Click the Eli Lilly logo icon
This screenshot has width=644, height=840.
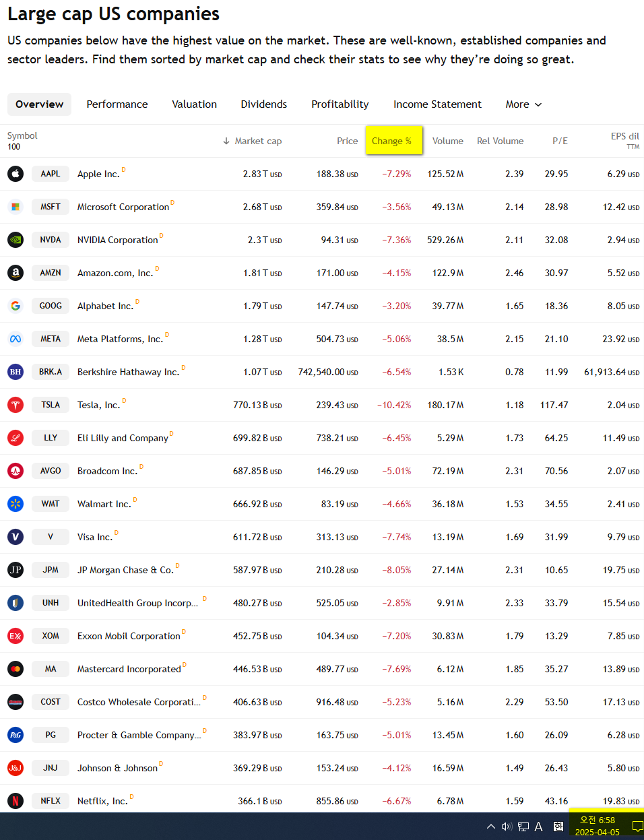point(15,438)
